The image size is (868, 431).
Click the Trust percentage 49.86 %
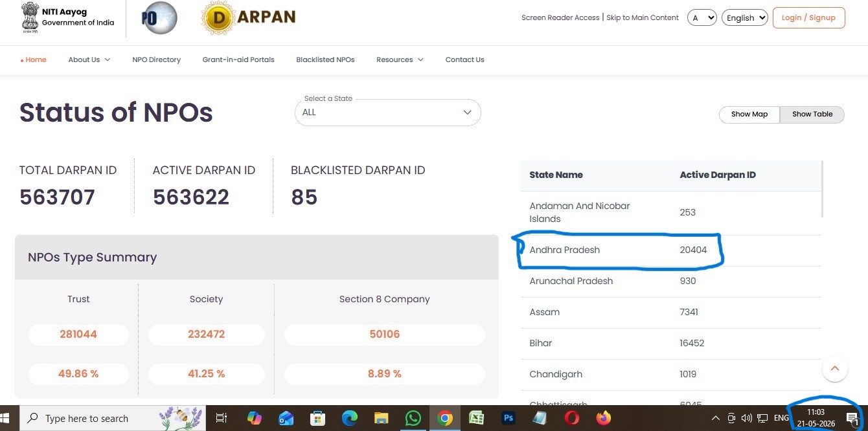[x=78, y=374]
